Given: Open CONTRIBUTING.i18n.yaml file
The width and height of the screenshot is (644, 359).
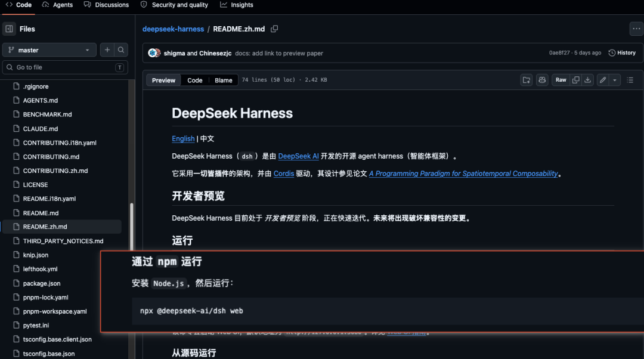Looking at the screenshot, I should [x=60, y=143].
